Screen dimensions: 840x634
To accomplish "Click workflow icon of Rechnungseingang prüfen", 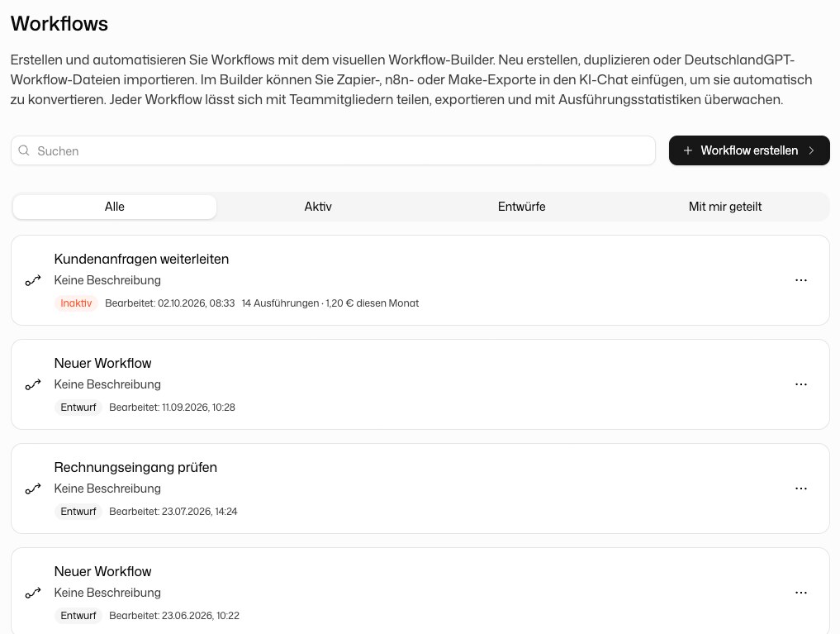I will (33, 489).
